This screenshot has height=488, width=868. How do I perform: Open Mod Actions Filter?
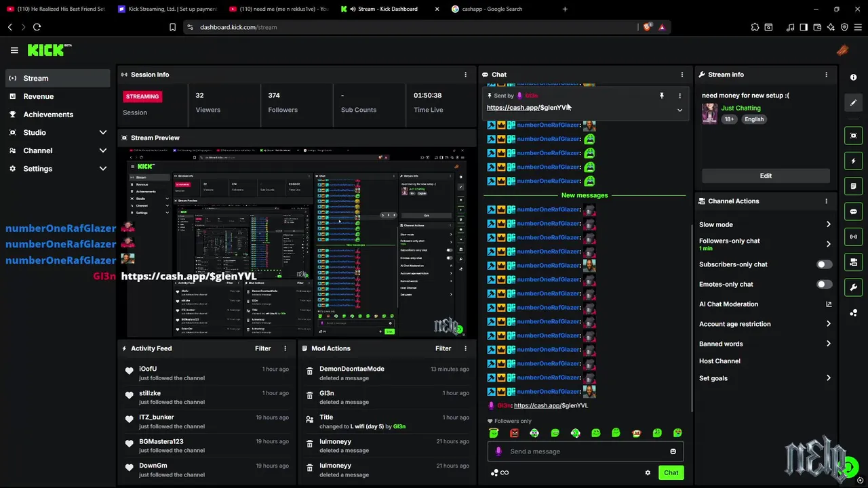[443, 348]
